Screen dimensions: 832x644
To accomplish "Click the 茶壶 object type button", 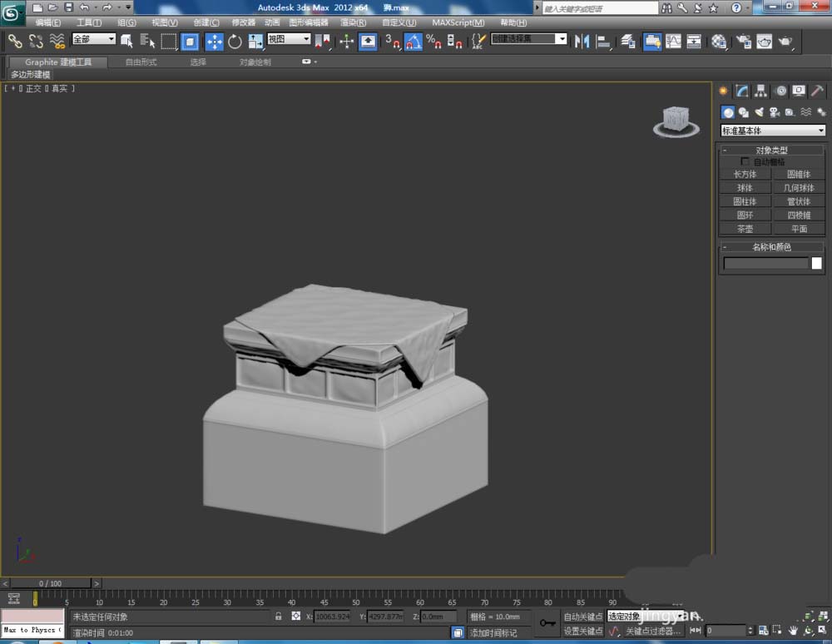I will 745,228.
